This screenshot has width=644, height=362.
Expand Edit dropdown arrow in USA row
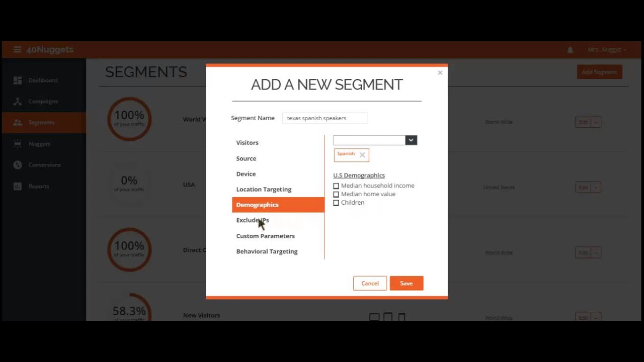596,188
